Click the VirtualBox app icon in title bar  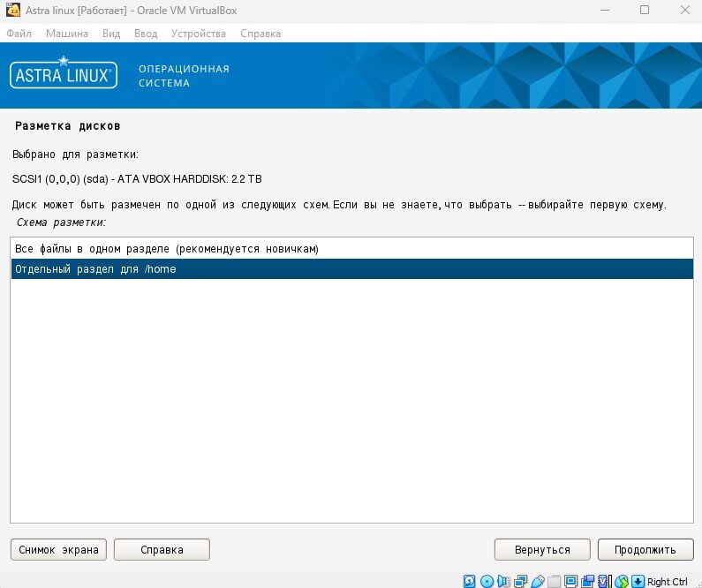[x=13, y=10]
